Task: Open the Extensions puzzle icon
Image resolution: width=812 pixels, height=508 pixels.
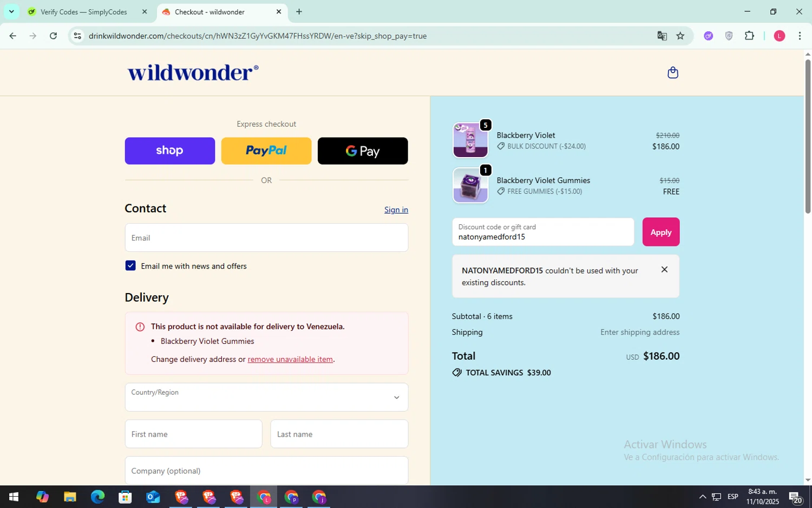Action: coord(749,36)
